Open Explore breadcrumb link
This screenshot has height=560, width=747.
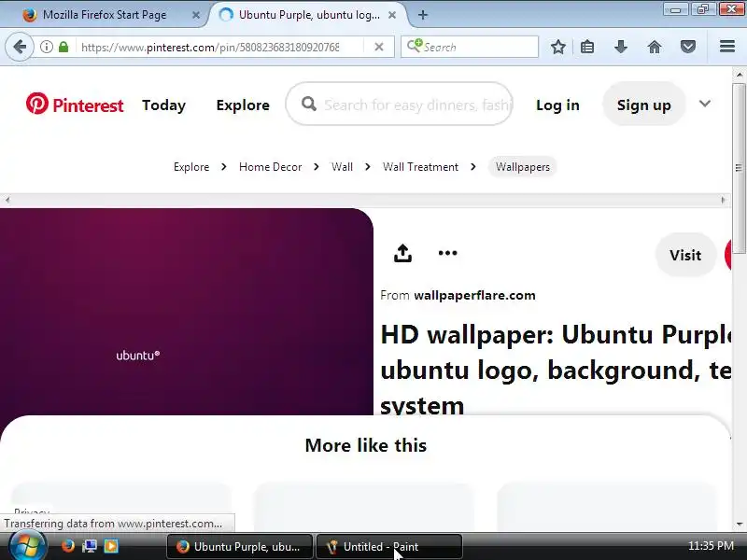tap(191, 167)
